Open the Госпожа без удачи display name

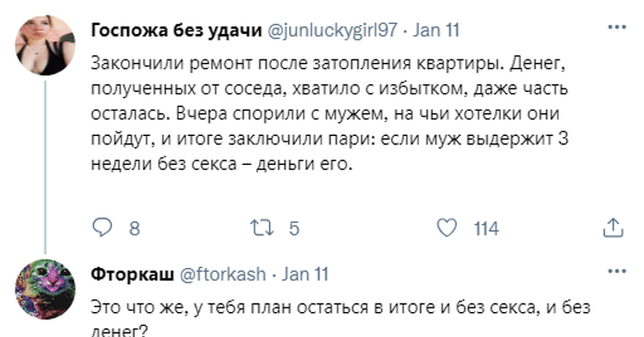pyautogui.click(x=177, y=31)
